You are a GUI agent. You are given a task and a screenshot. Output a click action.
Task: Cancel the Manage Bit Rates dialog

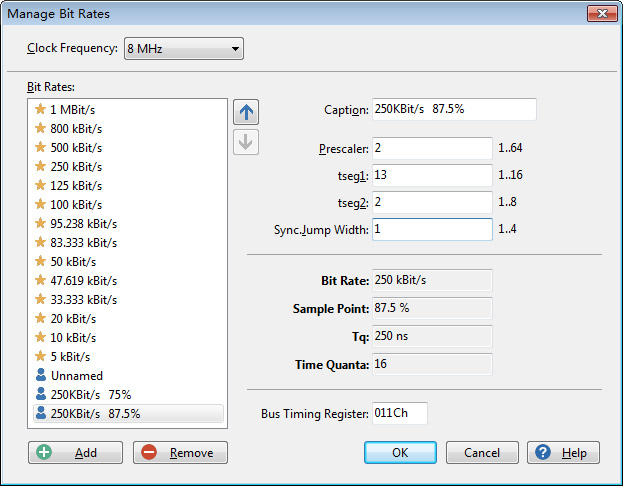pos(482,453)
